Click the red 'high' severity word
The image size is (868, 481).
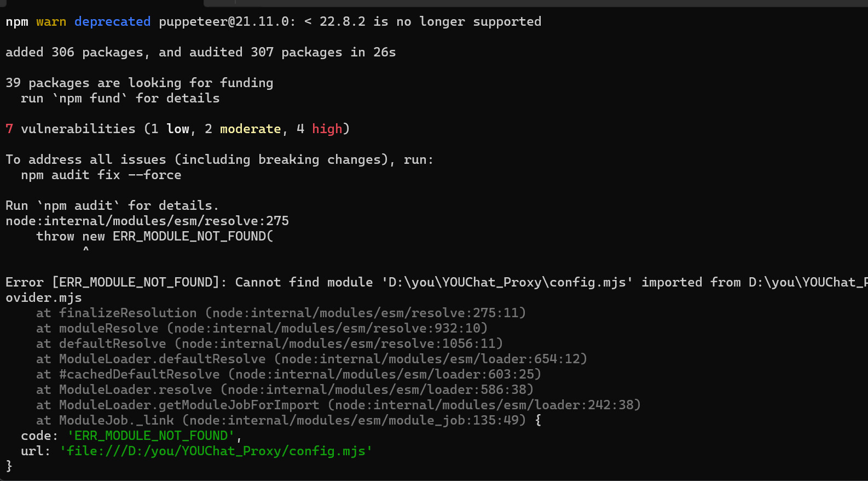327,129
